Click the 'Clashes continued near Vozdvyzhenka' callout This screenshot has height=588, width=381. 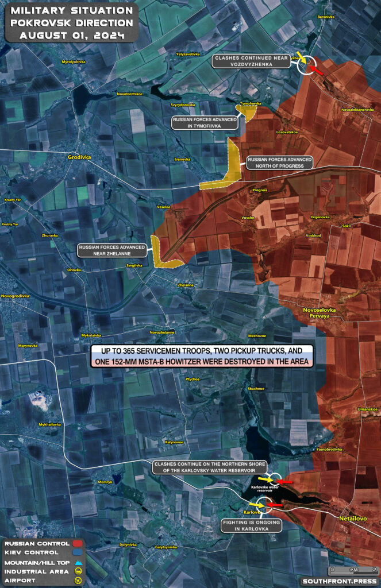click(x=251, y=61)
